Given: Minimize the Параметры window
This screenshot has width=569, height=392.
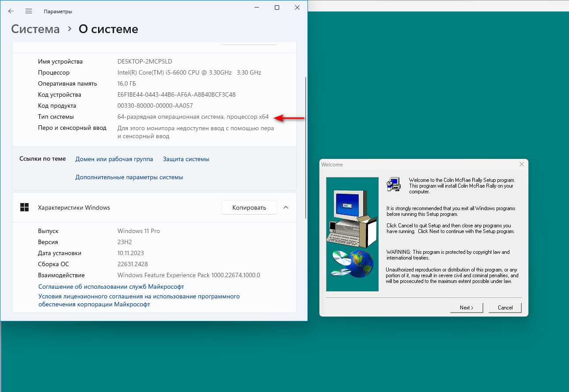Looking at the screenshot, I should click(256, 8).
